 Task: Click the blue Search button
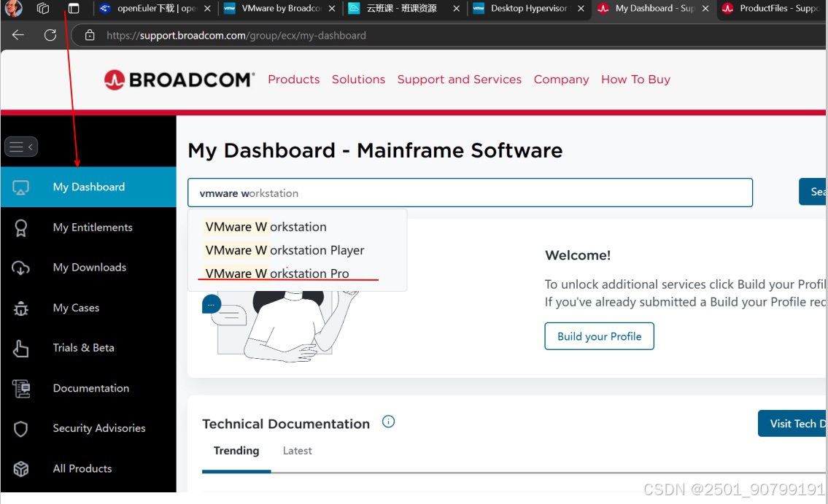tap(813, 192)
